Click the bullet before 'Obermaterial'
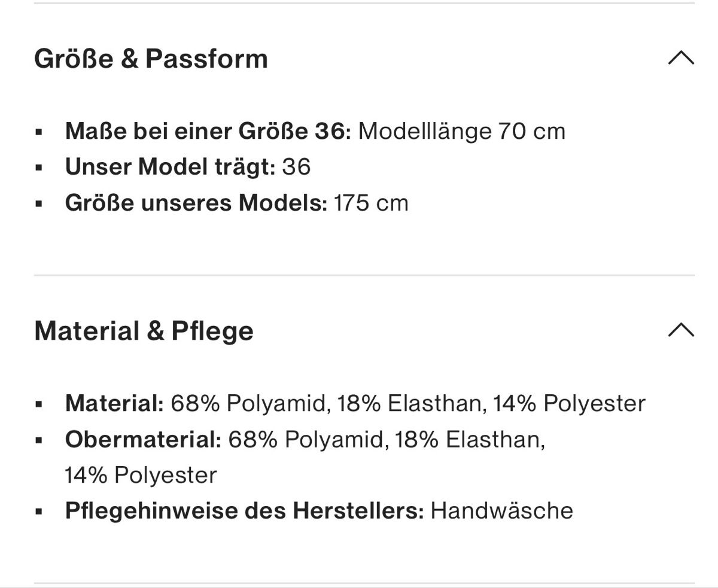Screen dimensions: 718x588 click(39, 440)
